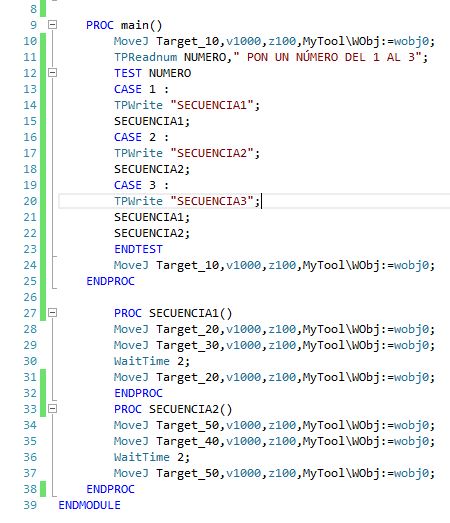This screenshot has width=450, height=523.
Task: Collapse the TEST NUMERO fold marker
Action: (52, 73)
